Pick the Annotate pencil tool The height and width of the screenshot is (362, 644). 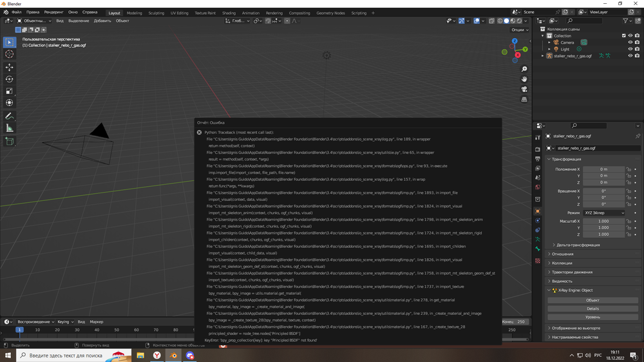(10, 117)
